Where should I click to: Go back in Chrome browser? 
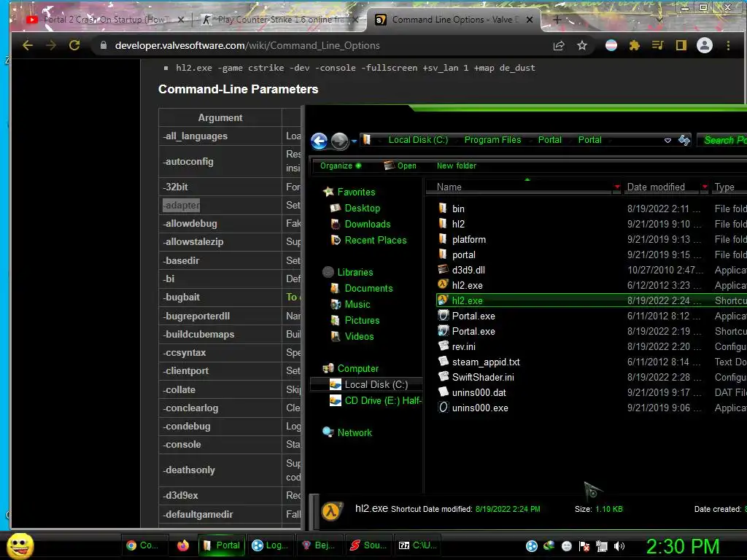(x=28, y=45)
